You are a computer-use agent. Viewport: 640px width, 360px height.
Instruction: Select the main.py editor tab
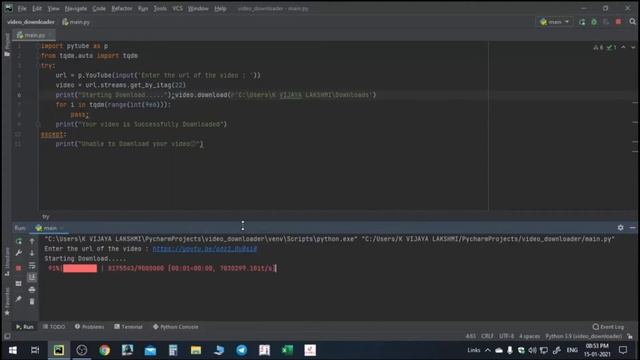pyautogui.click(x=33, y=35)
